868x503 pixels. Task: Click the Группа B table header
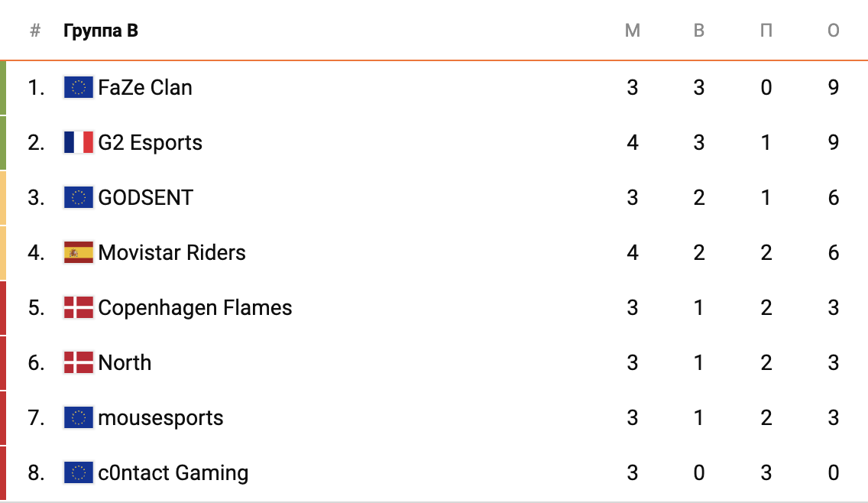point(101,31)
